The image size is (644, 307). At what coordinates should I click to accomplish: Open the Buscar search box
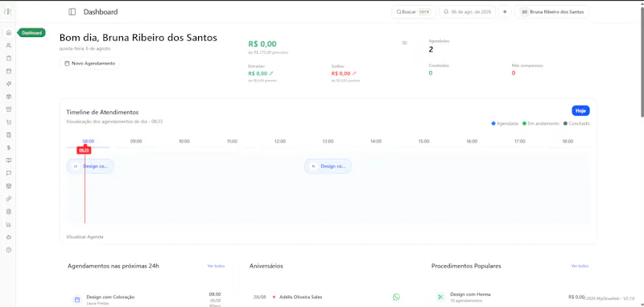414,12
